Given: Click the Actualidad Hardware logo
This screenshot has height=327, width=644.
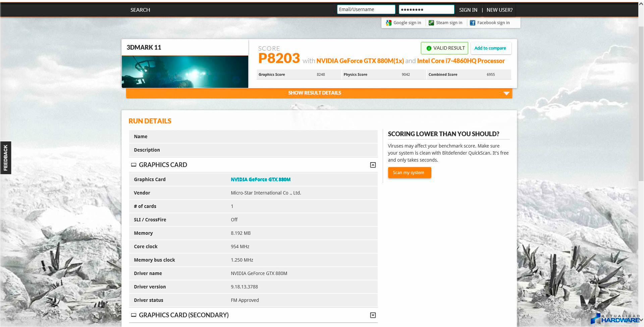Looking at the screenshot, I should click(615, 319).
